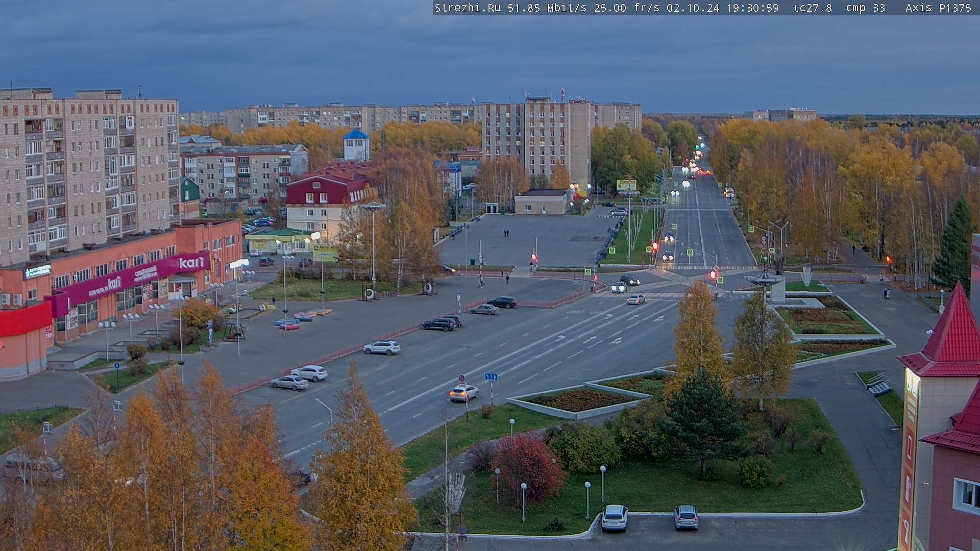
Task: Click the cmp 33 compression value
Action: pos(866,8)
